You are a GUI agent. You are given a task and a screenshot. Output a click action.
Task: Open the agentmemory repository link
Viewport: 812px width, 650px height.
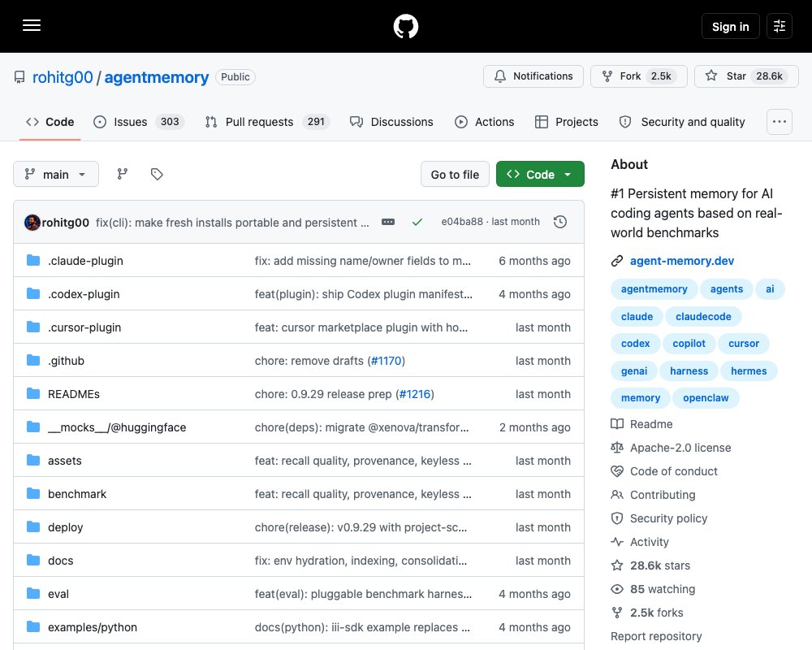pyautogui.click(x=157, y=77)
